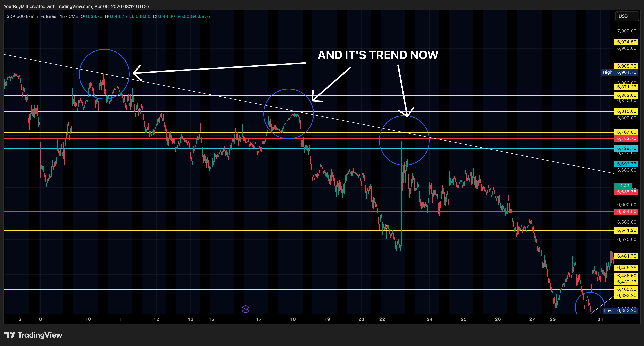This screenshot has height=346, width=644.
Task: Click the purple arrow circle icon near bottom
Action: (246, 309)
